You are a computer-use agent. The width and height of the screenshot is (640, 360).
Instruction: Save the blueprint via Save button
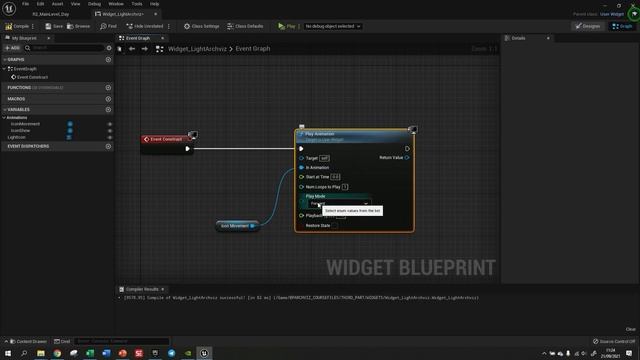(x=54, y=26)
